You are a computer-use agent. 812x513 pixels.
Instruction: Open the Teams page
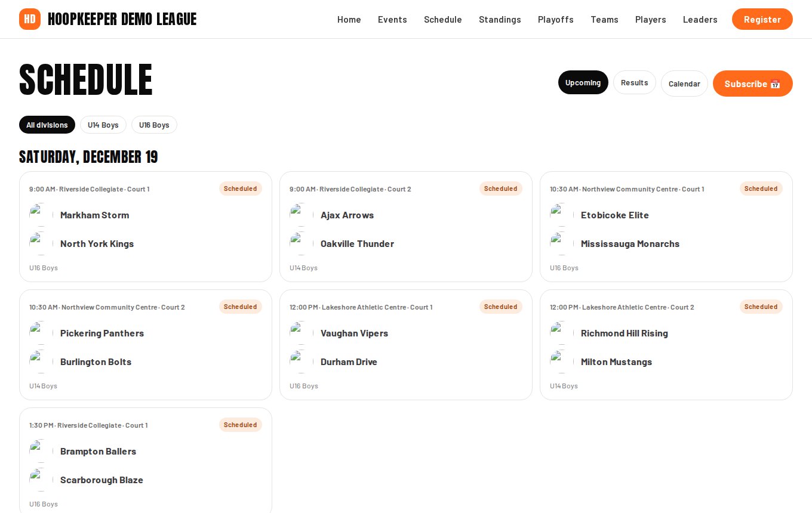(x=604, y=19)
